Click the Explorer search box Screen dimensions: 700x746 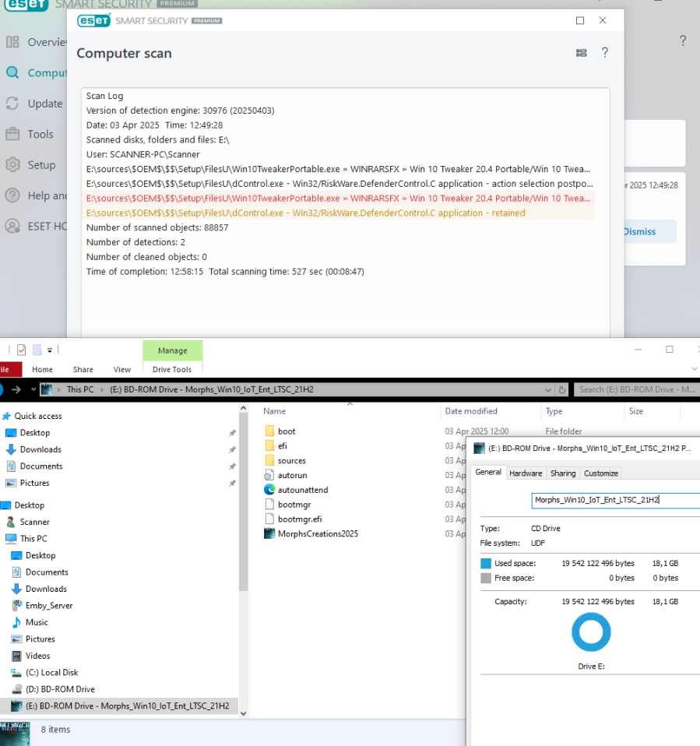pos(637,389)
